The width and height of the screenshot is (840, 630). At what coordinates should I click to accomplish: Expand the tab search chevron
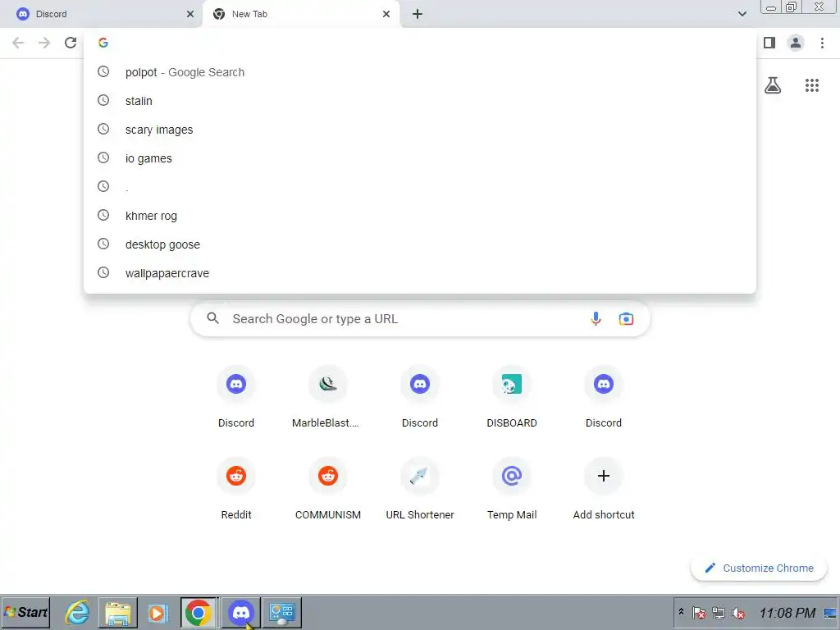(x=742, y=14)
